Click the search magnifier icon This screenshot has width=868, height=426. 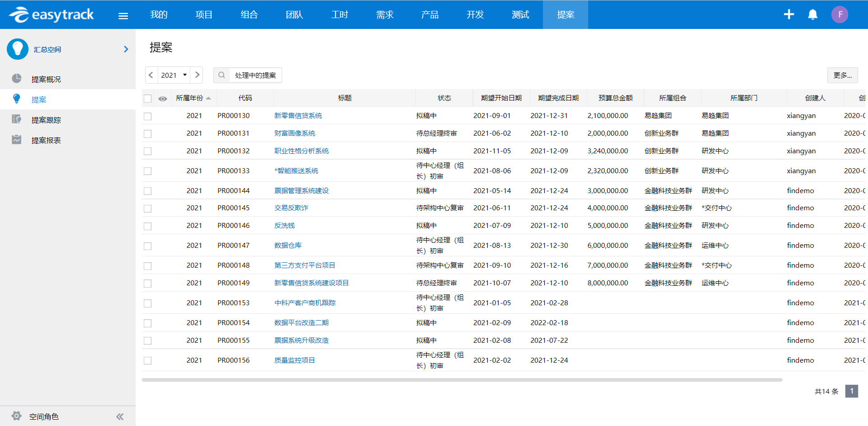pos(222,75)
